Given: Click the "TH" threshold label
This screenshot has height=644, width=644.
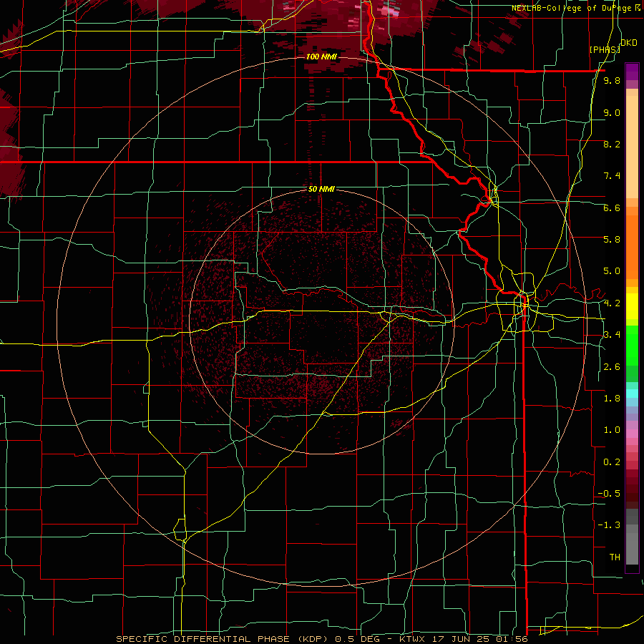Looking at the screenshot, I should point(615,557).
